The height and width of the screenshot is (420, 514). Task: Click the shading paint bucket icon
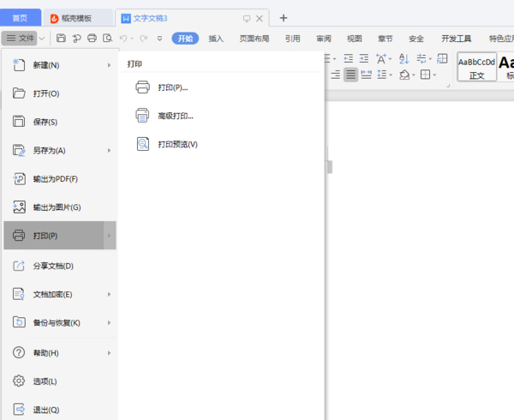pyautogui.click(x=404, y=75)
